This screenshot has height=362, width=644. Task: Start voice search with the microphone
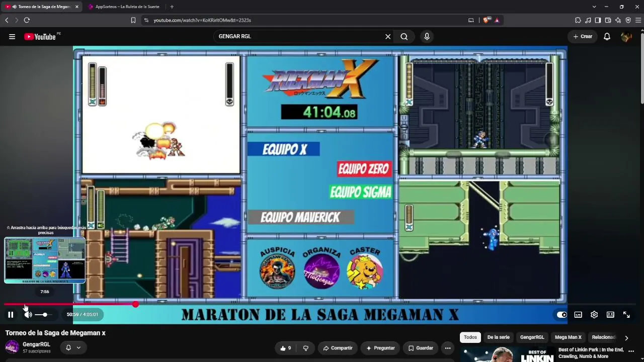click(x=427, y=36)
